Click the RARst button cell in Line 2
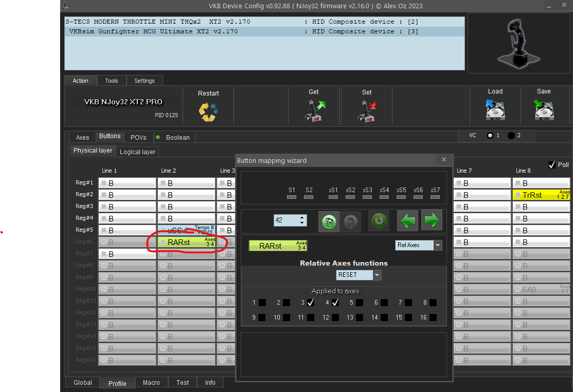 (x=186, y=242)
